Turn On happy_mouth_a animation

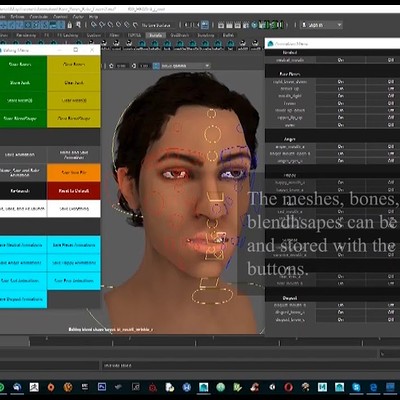(340, 182)
